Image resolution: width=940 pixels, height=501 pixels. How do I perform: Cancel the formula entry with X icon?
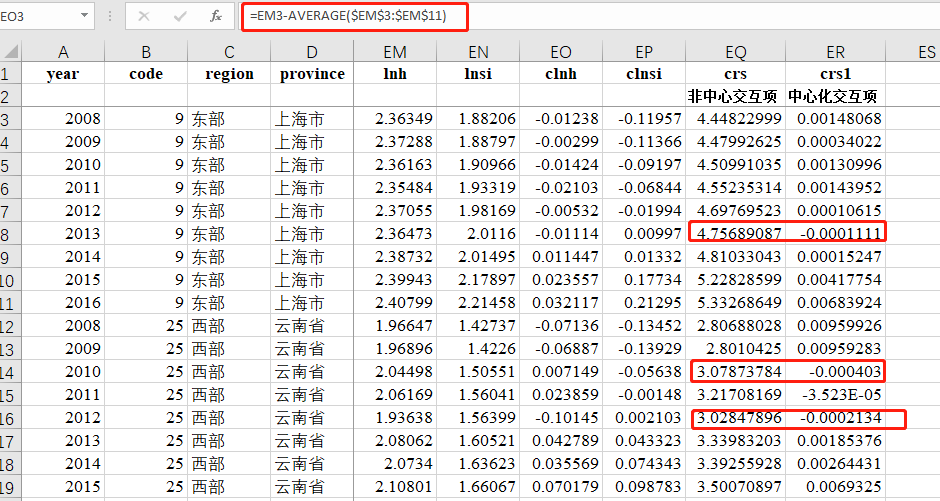tap(144, 17)
